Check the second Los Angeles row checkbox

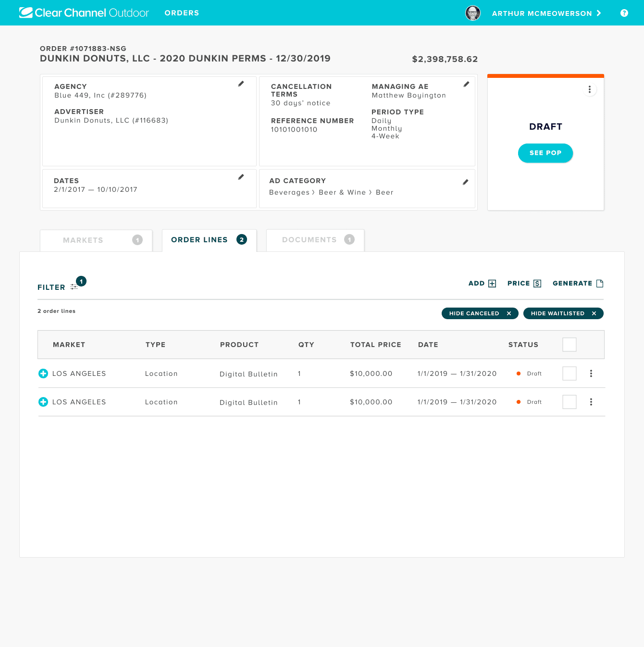tap(570, 402)
